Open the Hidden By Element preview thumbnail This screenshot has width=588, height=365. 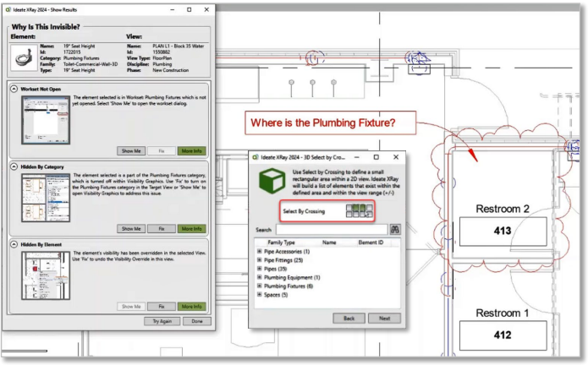(46, 275)
